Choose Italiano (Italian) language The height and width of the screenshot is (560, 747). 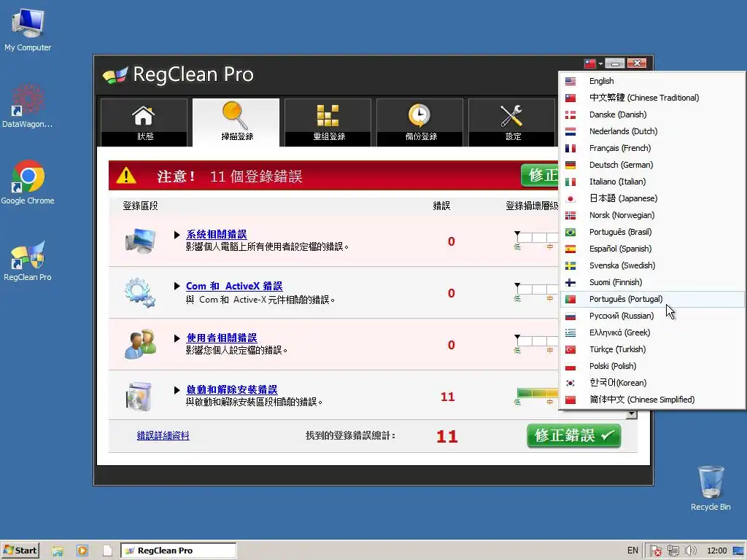pyautogui.click(x=652, y=182)
